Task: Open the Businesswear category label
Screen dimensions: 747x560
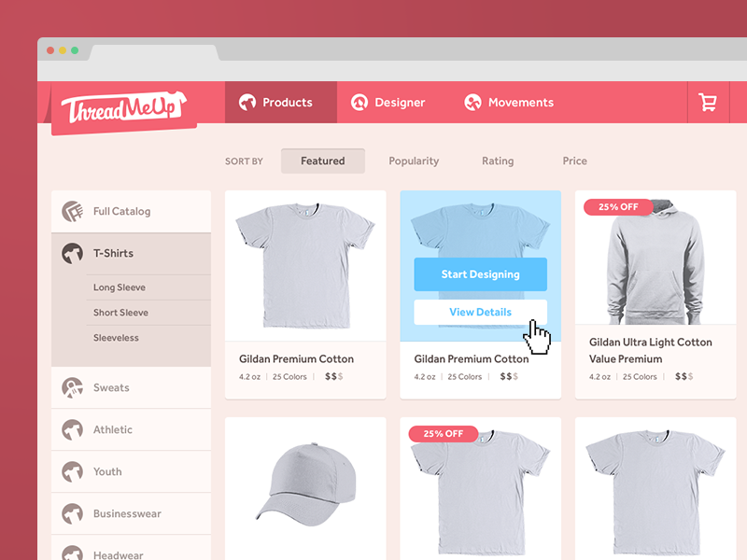Action: click(x=127, y=513)
